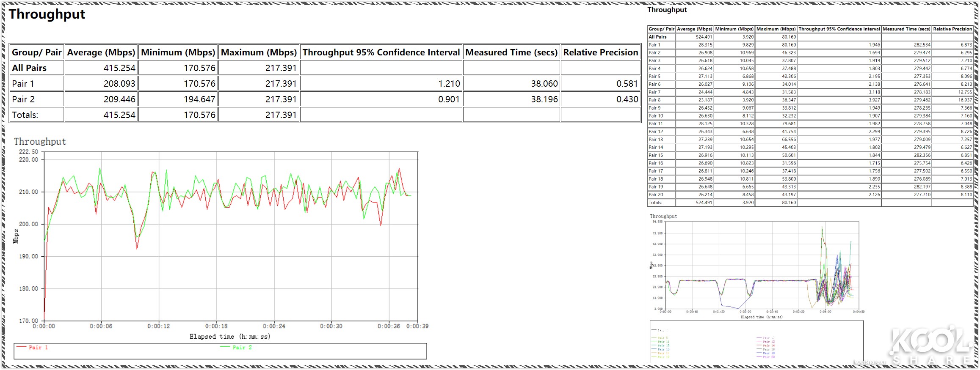Select the 33.812 maximum for Pair 9
The height and width of the screenshot is (370, 980).
coord(789,108)
